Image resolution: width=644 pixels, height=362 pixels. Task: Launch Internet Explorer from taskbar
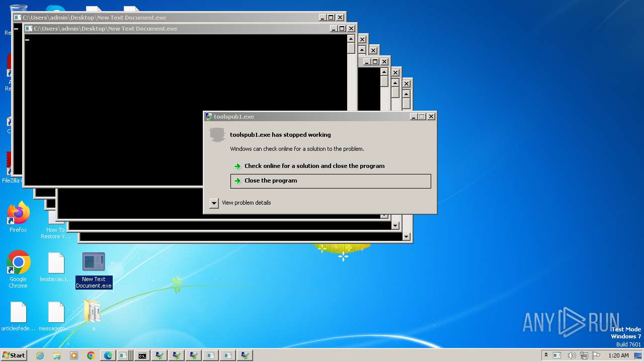[x=40, y=355]
